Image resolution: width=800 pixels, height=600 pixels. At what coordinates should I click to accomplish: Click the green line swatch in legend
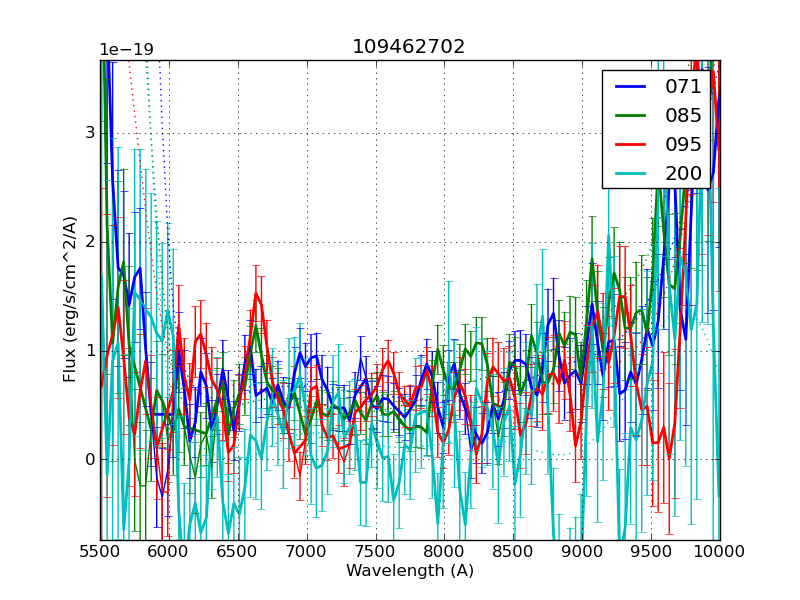click(x=631, y=115)
